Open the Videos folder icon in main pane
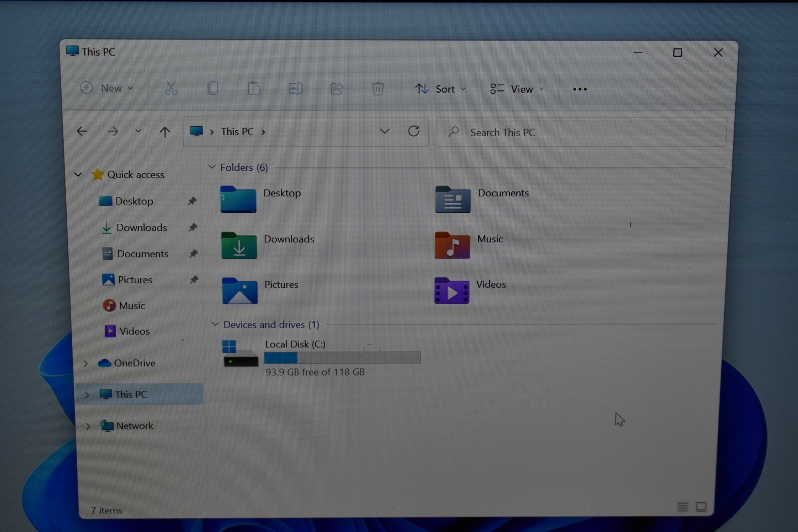The image size is (798, 532). click(451, 291)
